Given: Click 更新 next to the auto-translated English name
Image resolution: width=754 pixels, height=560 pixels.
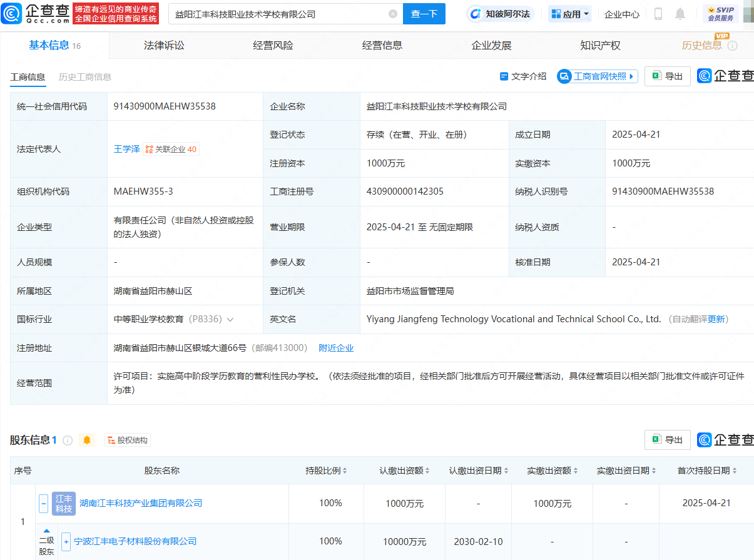Looking at the screenshot, I should pyautogui.click(x=716, y=319).
